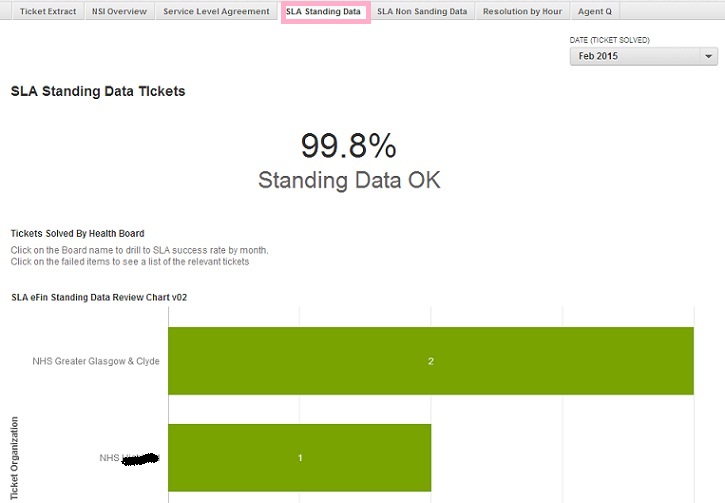The image size is (725, 503).
Task: Click the NHS Greater Glasgow & Clyde green bar
Action: tap(431, 361)
